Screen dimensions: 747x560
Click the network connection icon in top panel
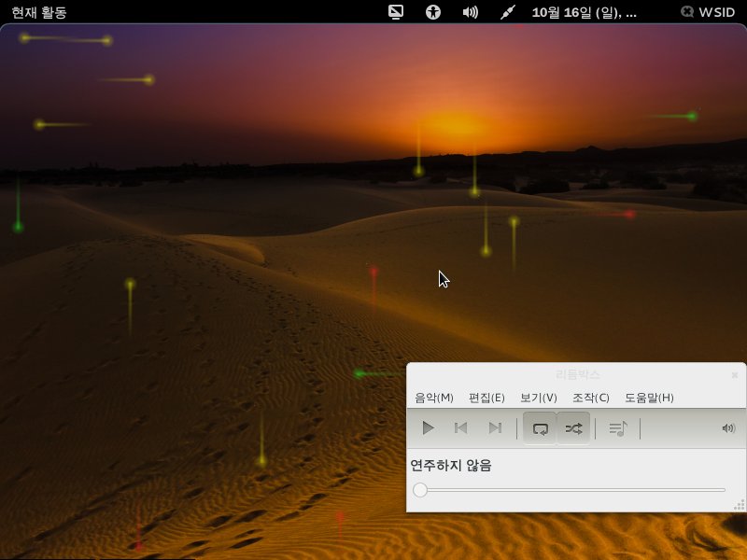coord(507,12)
